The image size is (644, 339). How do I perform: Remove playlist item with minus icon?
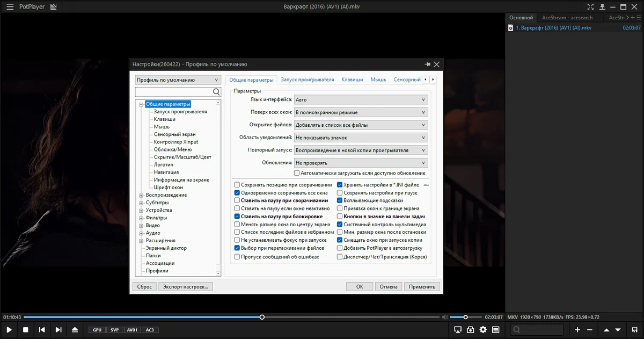[x=590, y=330]
